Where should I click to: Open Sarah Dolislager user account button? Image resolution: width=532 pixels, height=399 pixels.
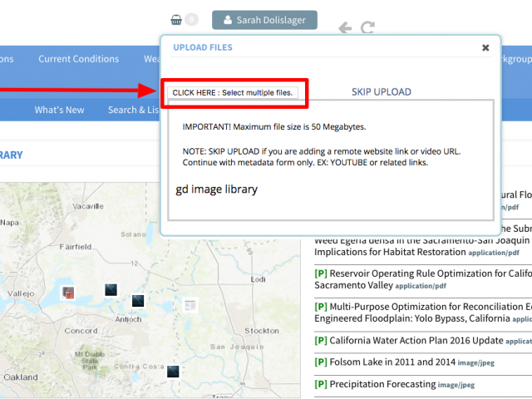pos(264,20)
